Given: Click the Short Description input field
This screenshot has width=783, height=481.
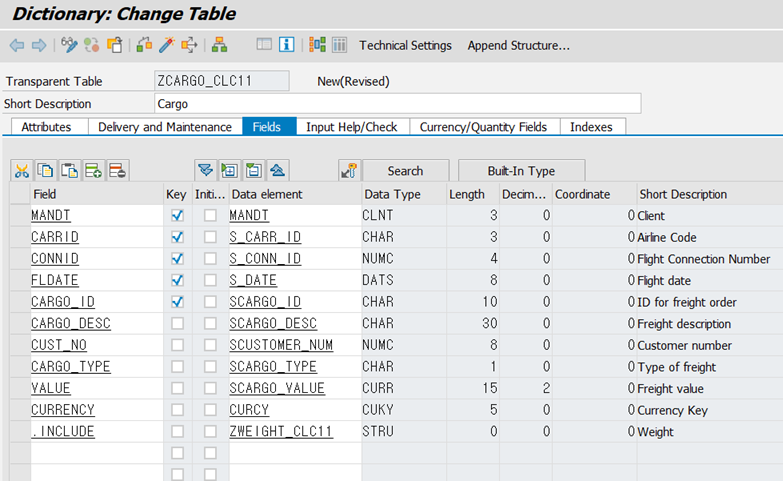Looking at the screenshot, I should (397, 104).
